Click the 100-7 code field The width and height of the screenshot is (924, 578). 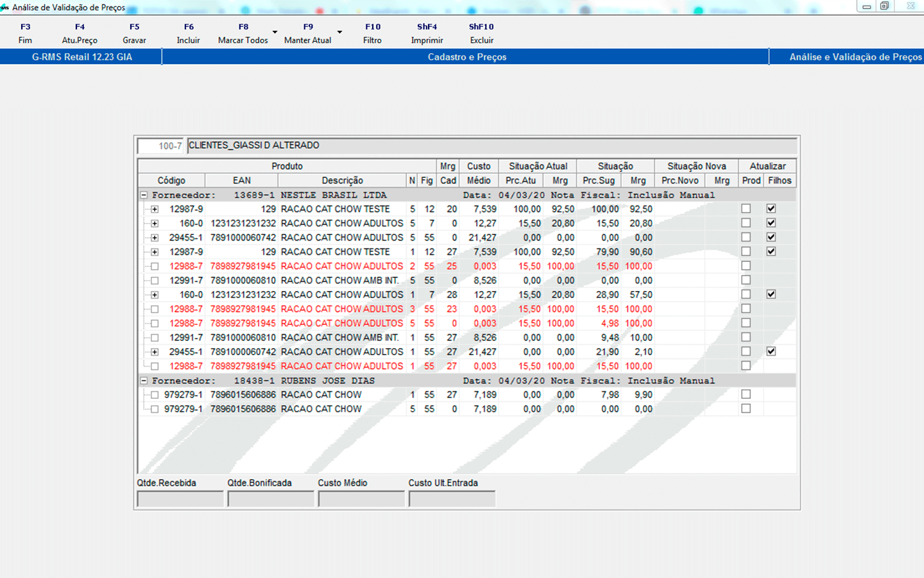tap(161, 146)
